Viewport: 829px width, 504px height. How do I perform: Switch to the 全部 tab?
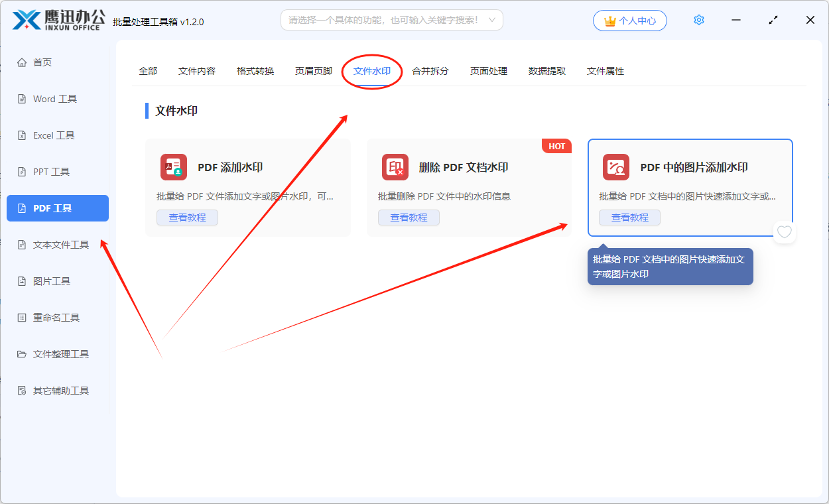tap(148, 71)
